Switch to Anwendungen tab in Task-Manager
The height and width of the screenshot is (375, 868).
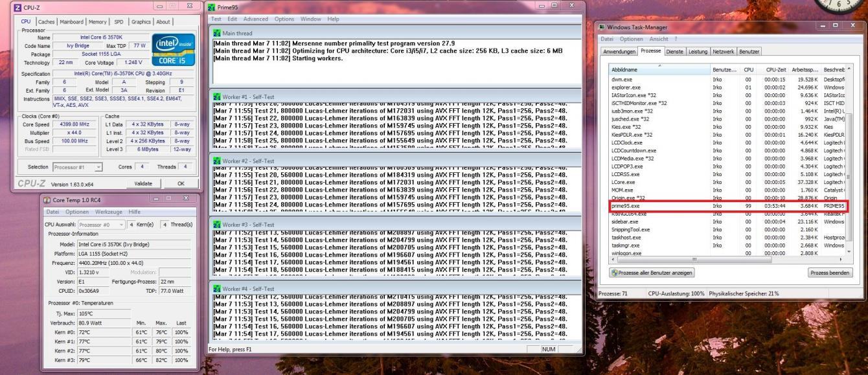(x=619, y=51)
